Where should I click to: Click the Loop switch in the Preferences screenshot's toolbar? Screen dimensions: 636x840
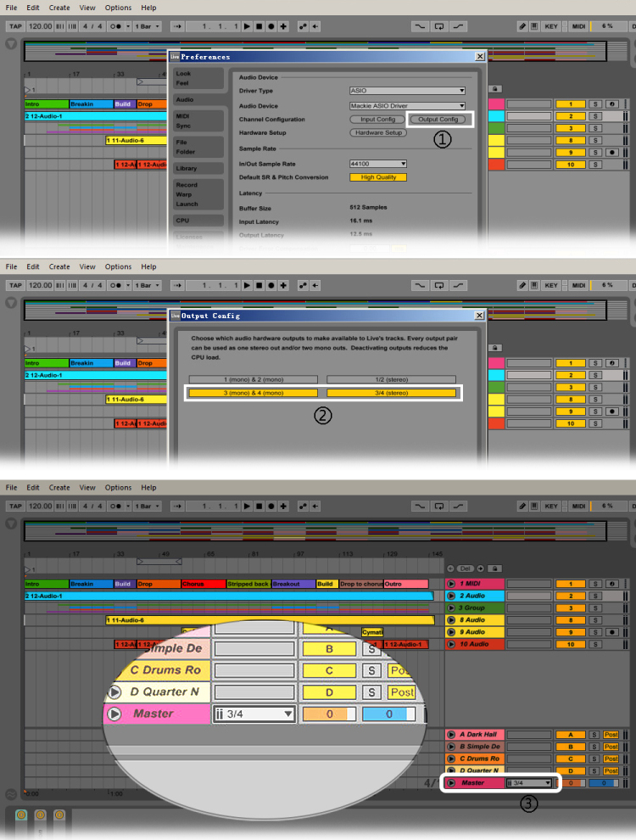(439, 26)
